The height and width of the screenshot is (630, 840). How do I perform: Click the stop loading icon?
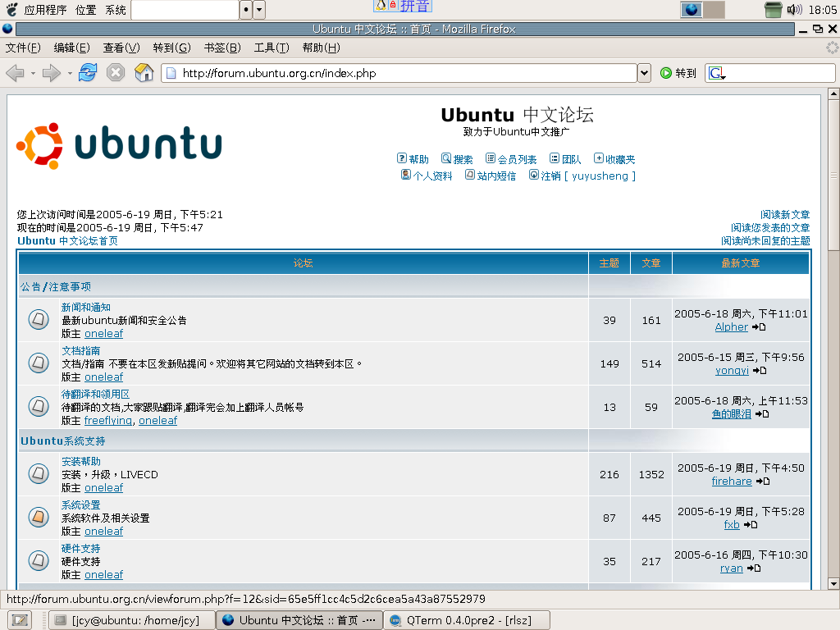coord(116,72)
